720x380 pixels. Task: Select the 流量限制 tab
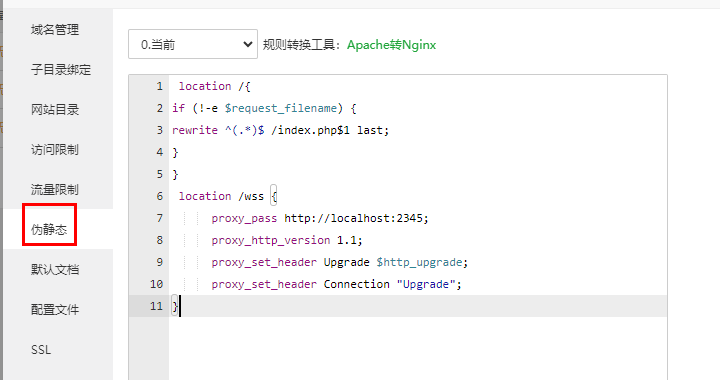(55, 190)
